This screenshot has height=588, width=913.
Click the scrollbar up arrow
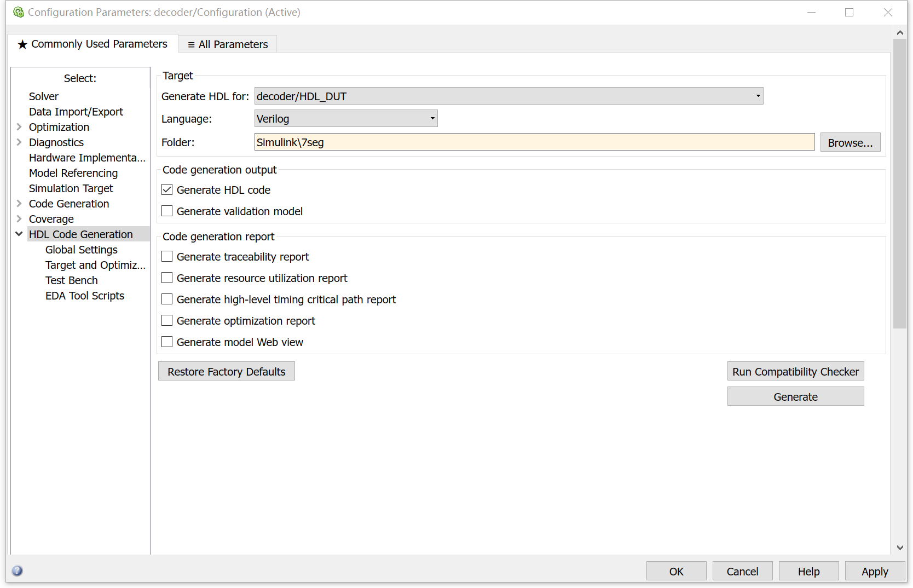(x=900, y=33)
